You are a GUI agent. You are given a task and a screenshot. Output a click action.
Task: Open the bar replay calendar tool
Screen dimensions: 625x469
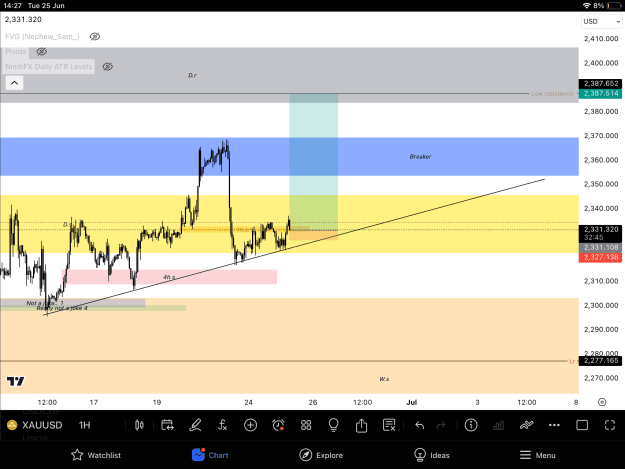click(167, 425)
